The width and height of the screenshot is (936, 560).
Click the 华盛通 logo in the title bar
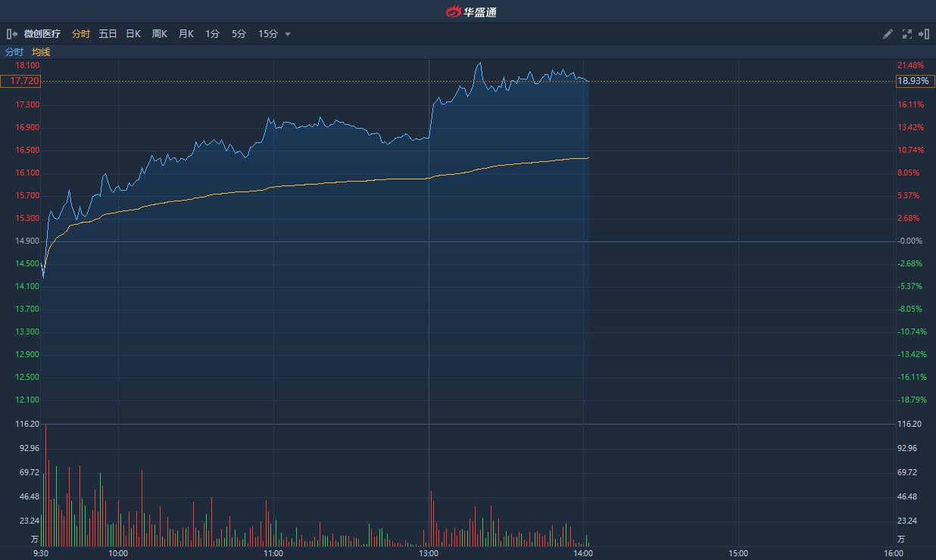coord(470,11)
